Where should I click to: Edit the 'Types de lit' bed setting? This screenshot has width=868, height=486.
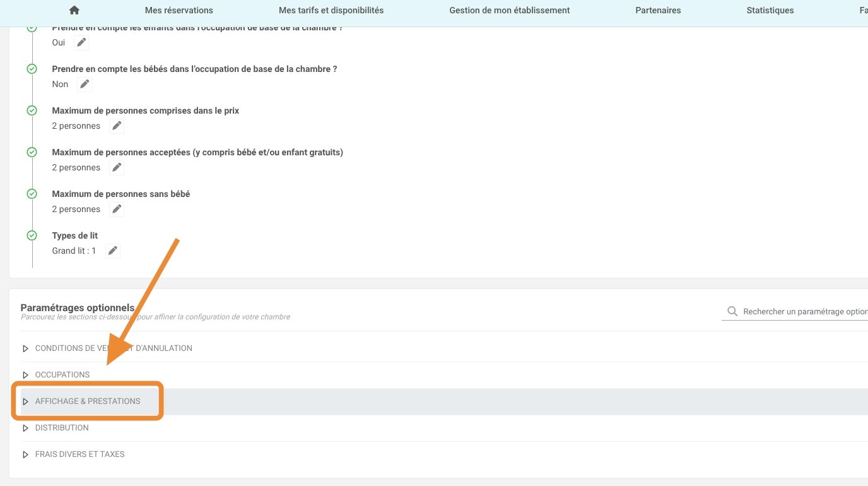112,251
